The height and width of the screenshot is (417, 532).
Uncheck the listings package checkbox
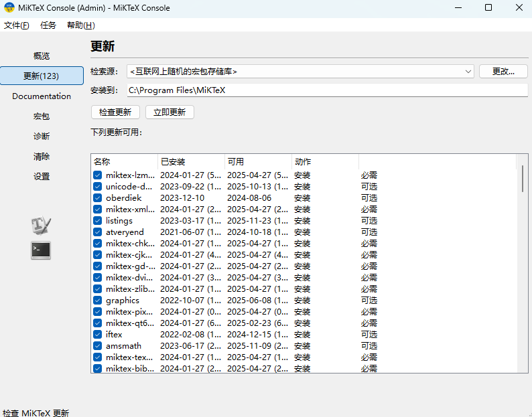pos(97,221)
